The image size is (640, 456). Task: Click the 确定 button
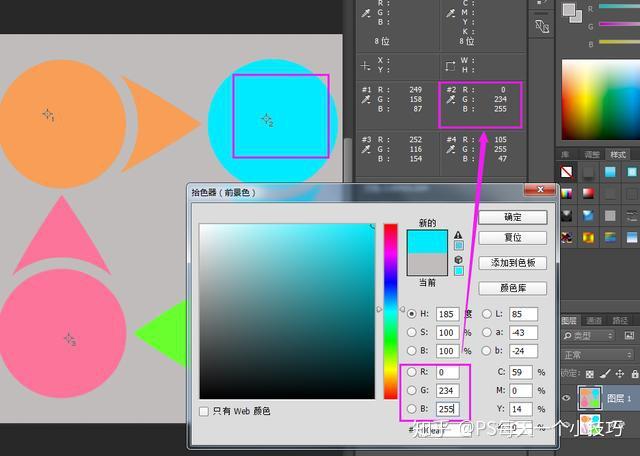click(513, 217)
